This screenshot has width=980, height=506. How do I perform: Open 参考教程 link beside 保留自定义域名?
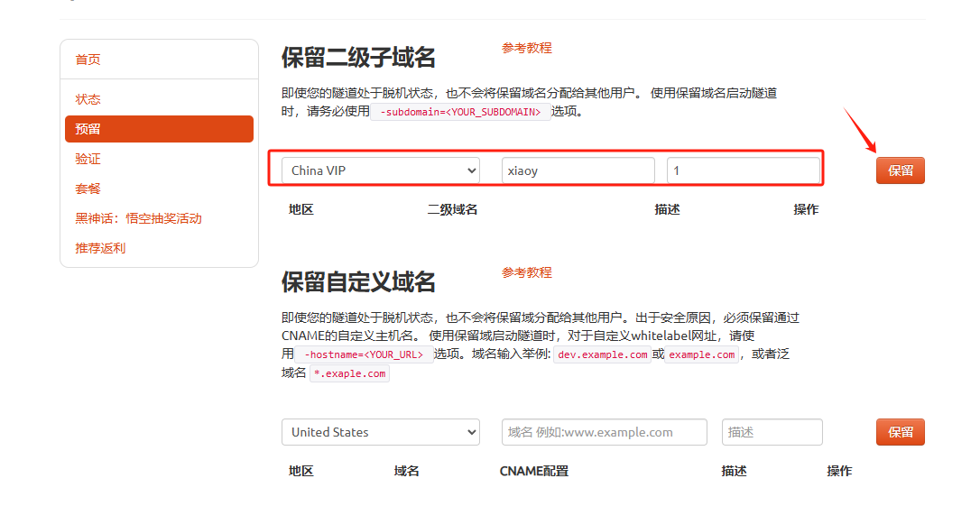(x=526, y=272)
